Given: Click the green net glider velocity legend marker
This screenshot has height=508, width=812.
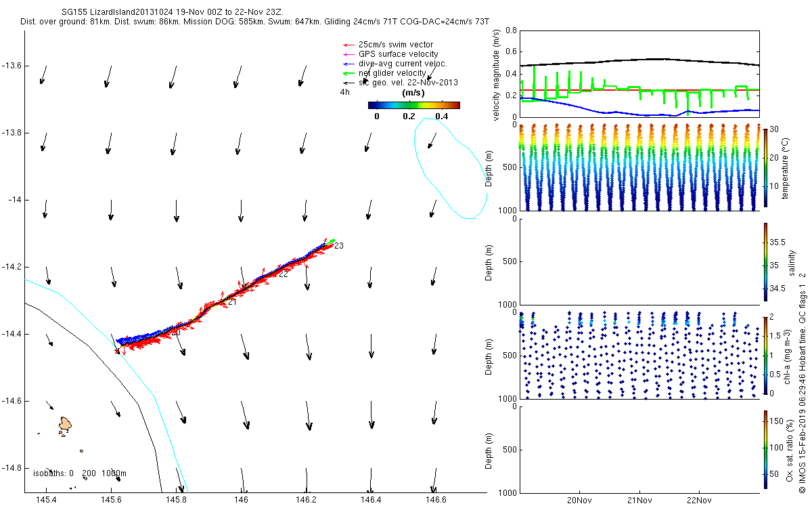Looking at the screenshot, I should (x=347, y=73).
